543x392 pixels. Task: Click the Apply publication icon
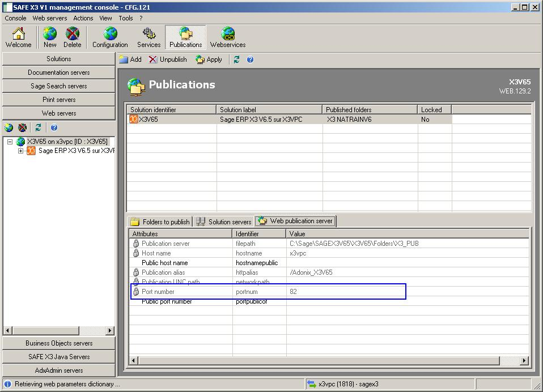(x=200, y=59)
